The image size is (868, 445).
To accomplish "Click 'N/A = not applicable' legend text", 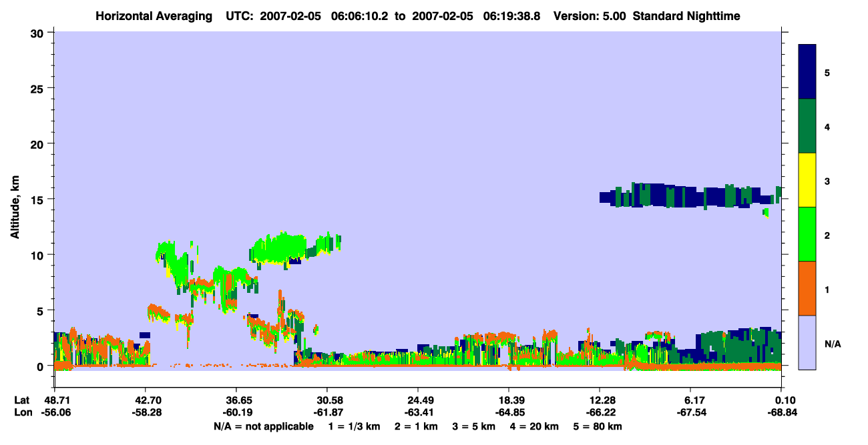I will (x=264, y=426).
